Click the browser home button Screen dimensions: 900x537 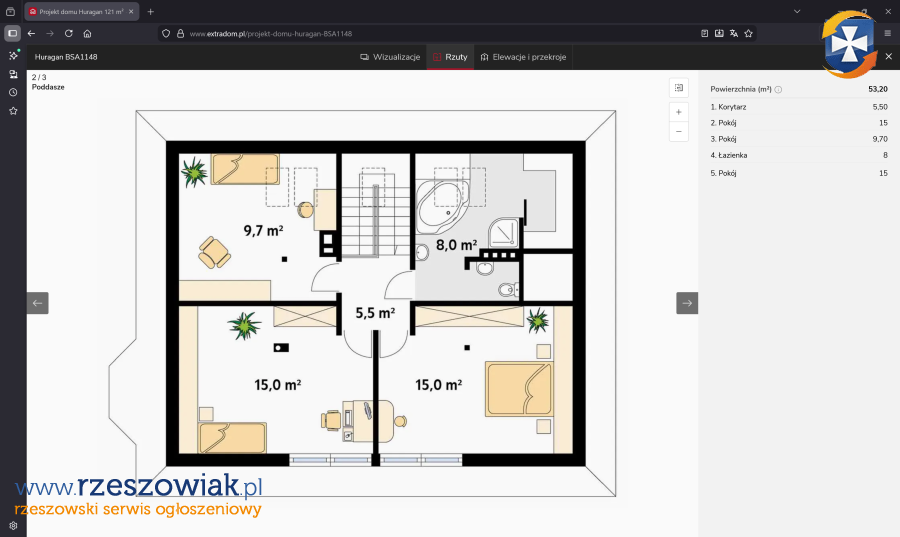[87, 33]
